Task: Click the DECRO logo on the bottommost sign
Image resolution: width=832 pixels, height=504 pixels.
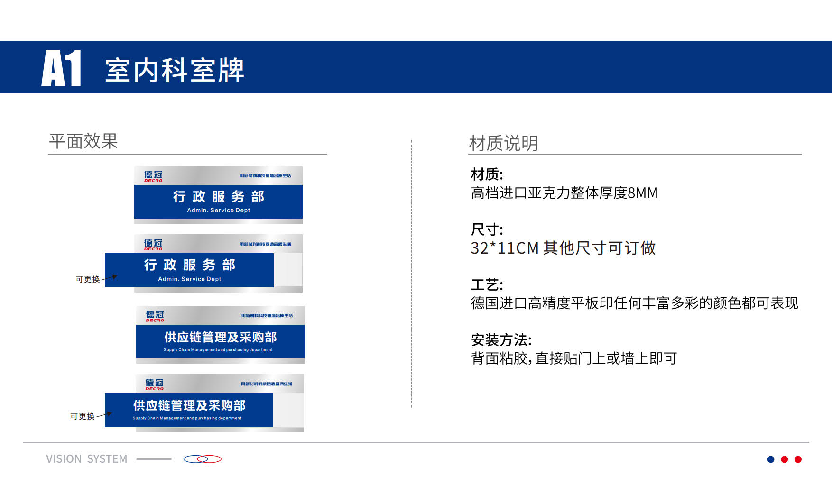Action: (x=154, y=384)
